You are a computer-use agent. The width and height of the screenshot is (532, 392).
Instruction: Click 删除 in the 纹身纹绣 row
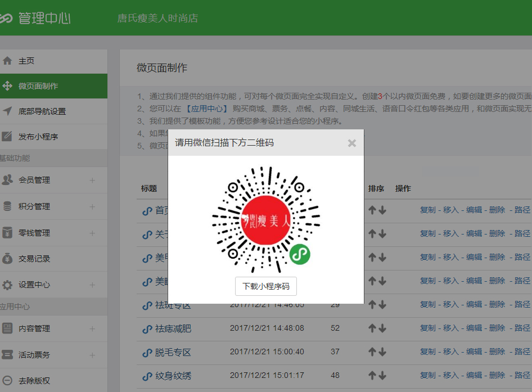pos(497,375)
